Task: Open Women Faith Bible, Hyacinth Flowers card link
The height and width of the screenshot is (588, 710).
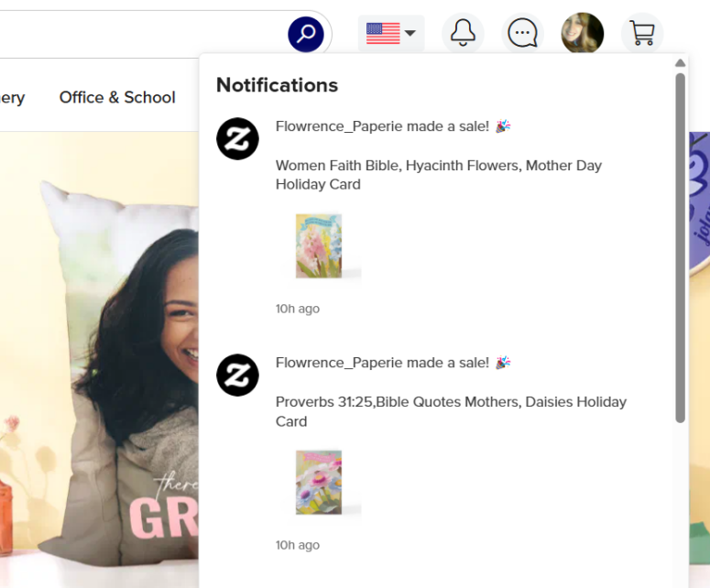Action: click(x=438, y=175)
